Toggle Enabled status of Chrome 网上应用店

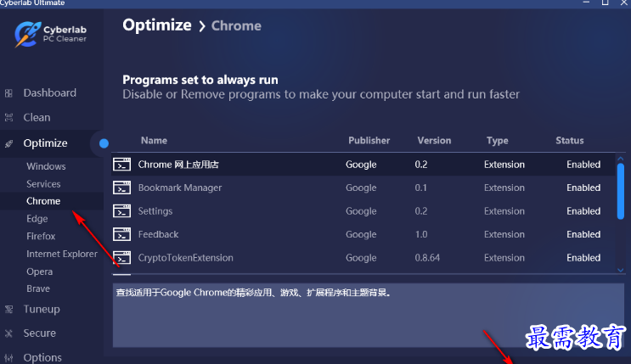[583, 165]
